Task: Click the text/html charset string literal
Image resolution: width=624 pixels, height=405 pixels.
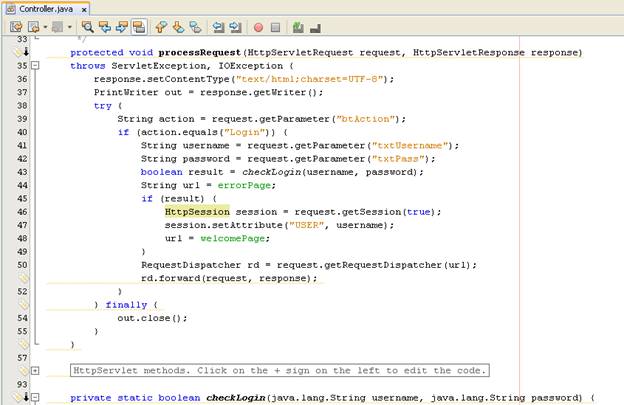Action: (x=309, y=79)
